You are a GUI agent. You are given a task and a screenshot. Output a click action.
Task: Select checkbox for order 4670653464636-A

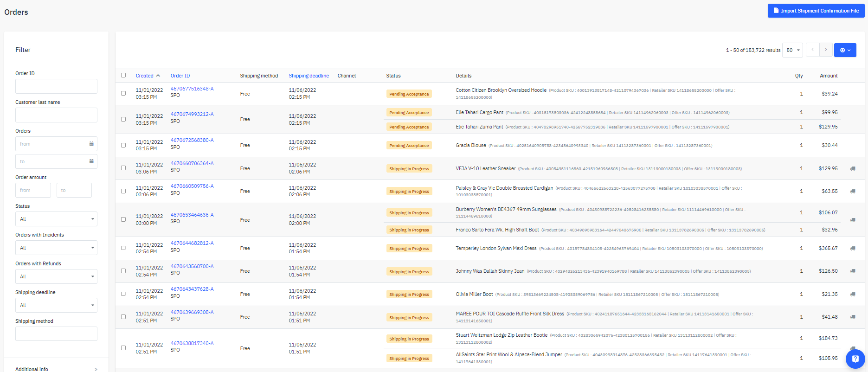point(123,219)
